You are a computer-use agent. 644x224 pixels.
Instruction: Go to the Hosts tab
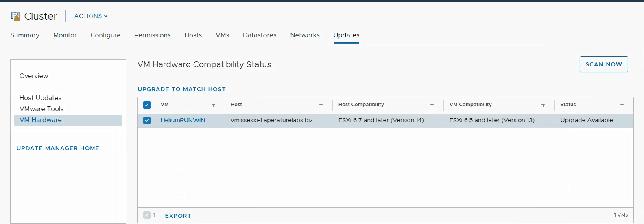click(193, 35)
